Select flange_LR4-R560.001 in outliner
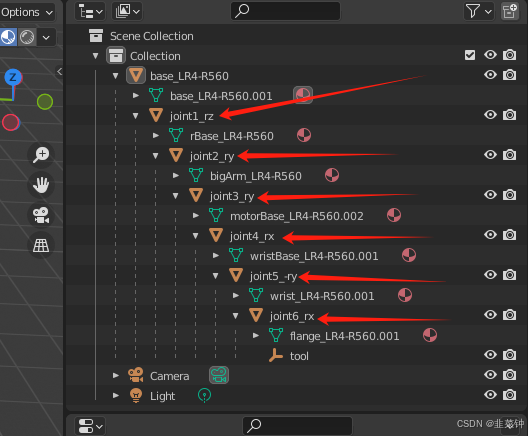Viewport: 528px width, 436px height. 344,336
